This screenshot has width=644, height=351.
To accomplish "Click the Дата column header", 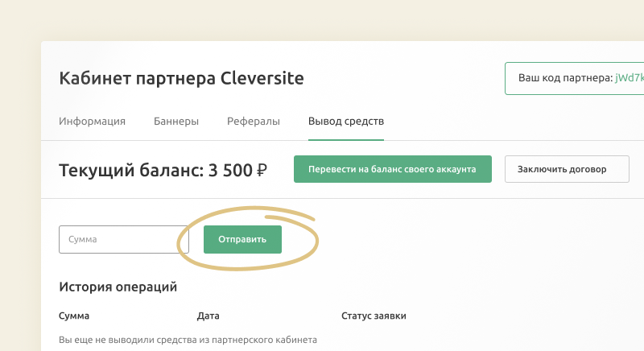I will tap(208, 316).
